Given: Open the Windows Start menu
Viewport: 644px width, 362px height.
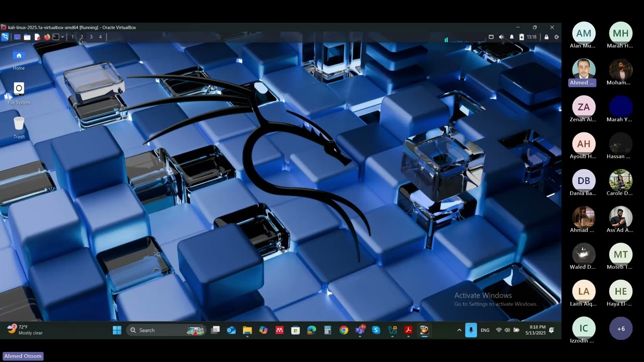Looking at the screenshot, I should pos(117,330).
